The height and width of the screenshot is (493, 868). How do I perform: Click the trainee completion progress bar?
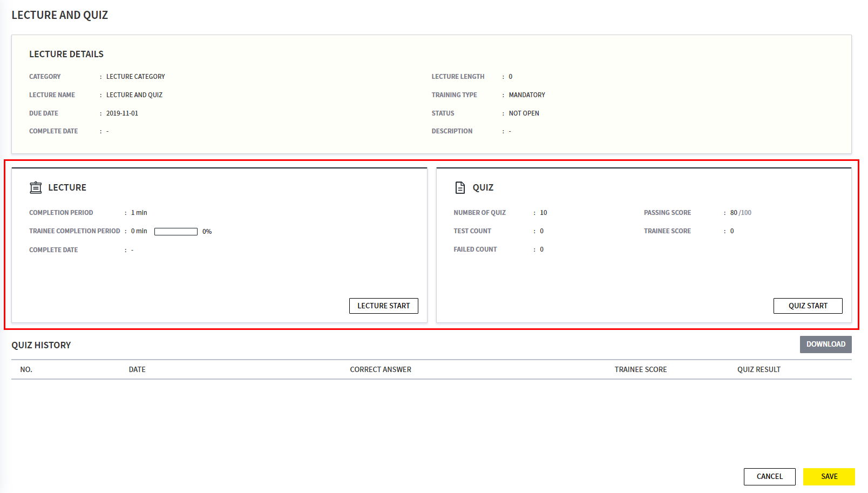(x=176, y=232)
